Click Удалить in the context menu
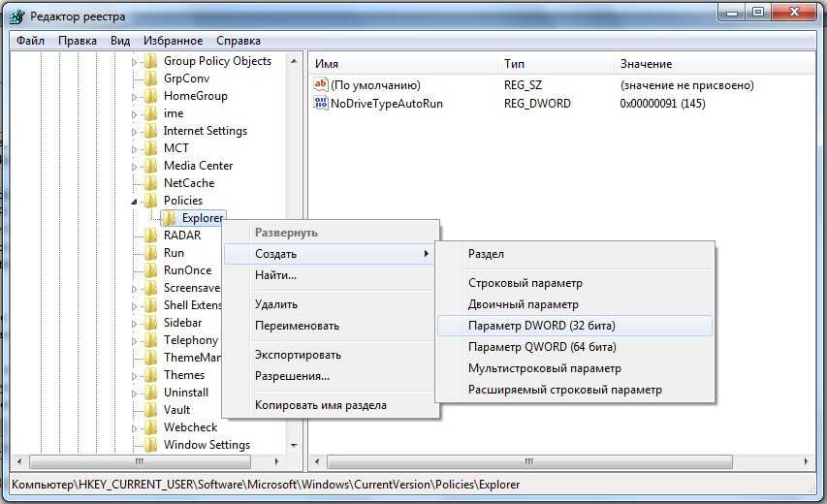The width and height of the screenshot is (827, 504). 276,304
